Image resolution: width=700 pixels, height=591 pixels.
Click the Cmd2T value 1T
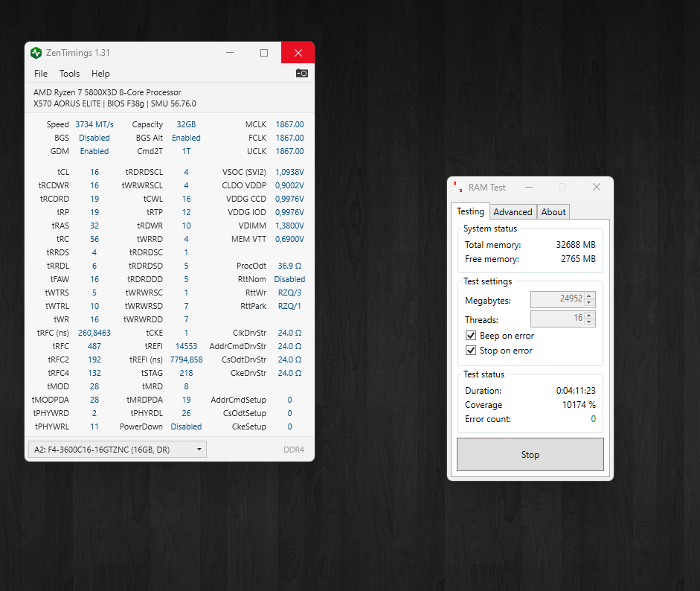click(x=186, y=151)
